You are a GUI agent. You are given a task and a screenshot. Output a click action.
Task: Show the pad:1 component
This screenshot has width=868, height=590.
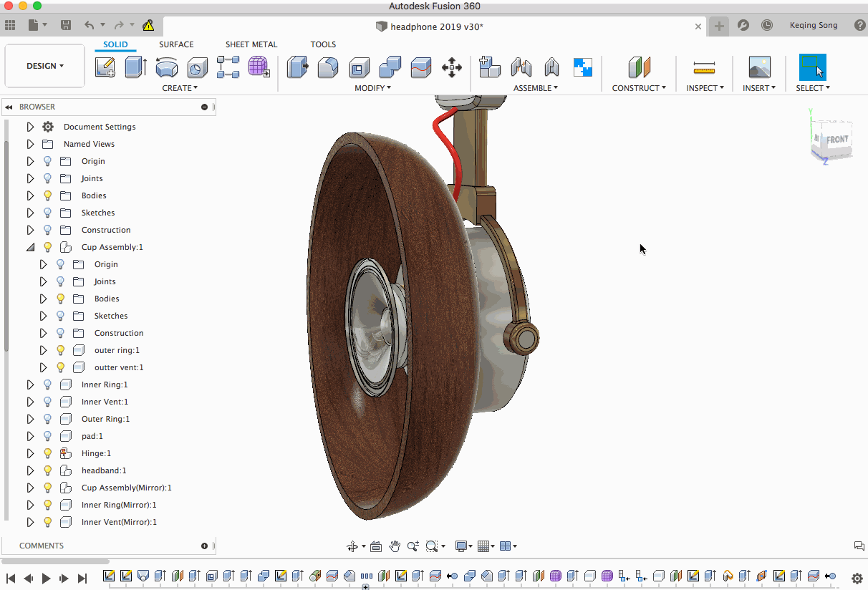(48, 436)
